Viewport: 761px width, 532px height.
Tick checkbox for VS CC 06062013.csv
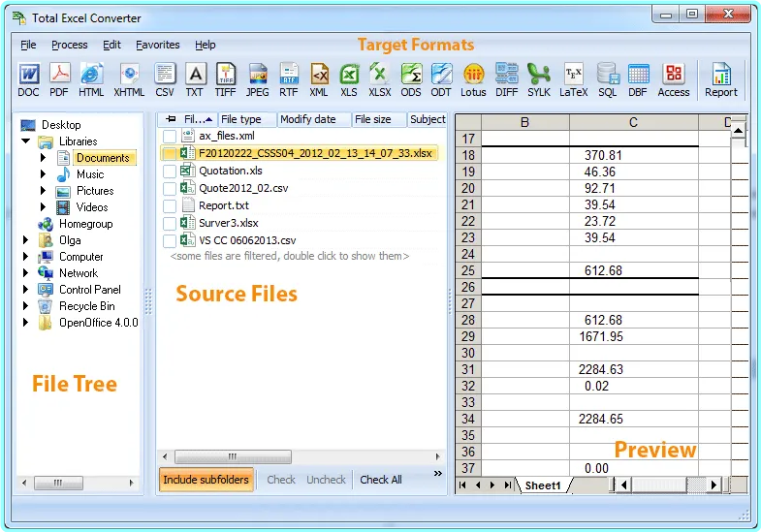coord(170,241)
